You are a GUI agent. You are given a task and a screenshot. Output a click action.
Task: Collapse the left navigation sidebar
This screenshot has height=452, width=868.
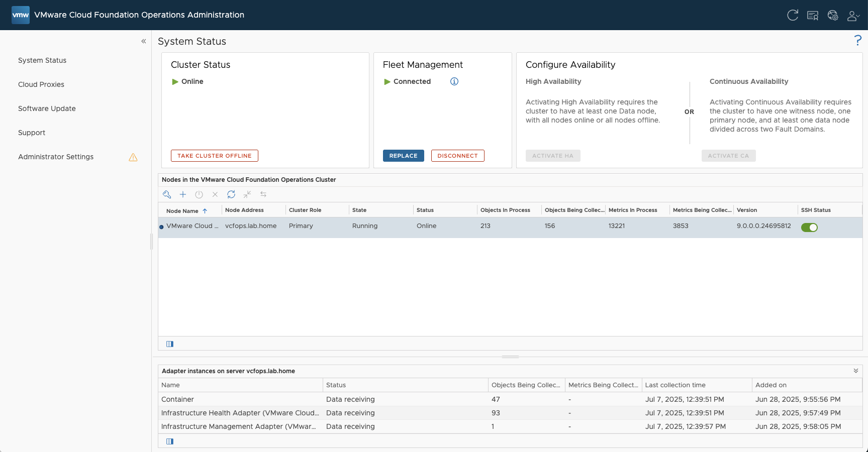(144, 41)
